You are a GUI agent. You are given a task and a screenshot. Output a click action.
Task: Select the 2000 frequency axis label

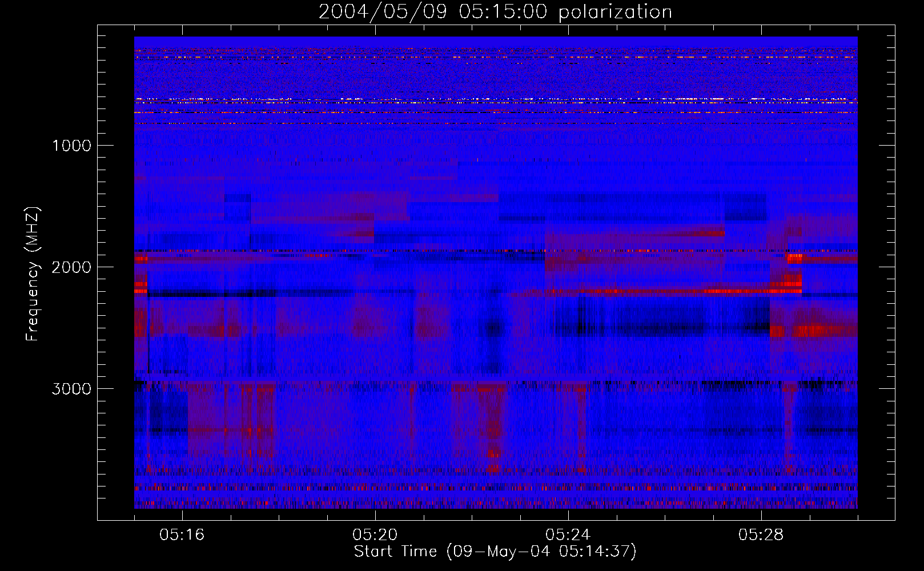click(71, 267)
